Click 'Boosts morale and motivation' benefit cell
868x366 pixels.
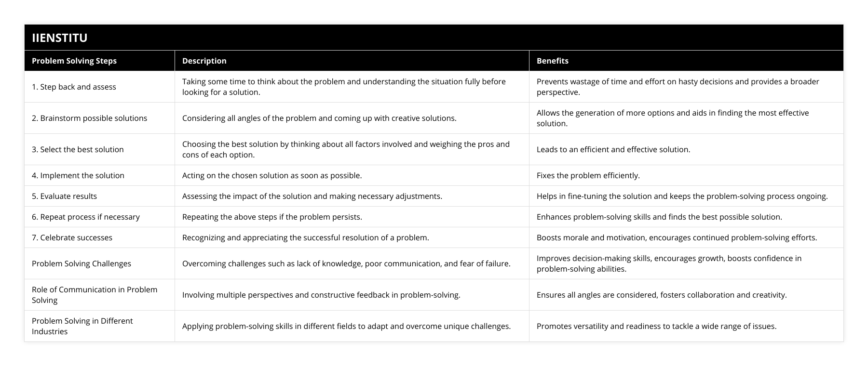click(x=677, y=237)
